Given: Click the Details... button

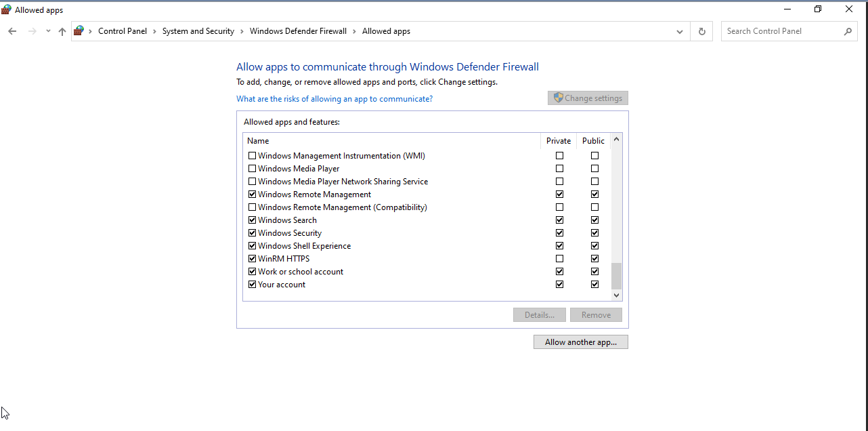Looking at the screenshot, I should (539, 315).
